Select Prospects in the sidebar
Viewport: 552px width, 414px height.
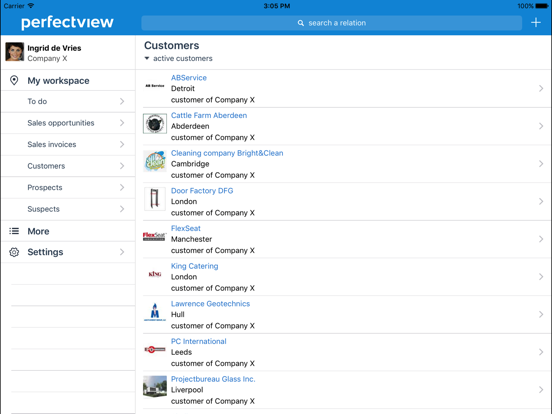69,187
